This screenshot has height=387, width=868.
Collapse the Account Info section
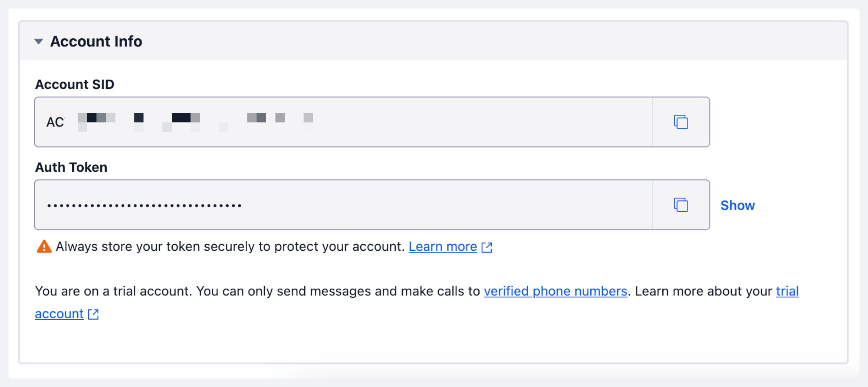[x=39, y=42]
